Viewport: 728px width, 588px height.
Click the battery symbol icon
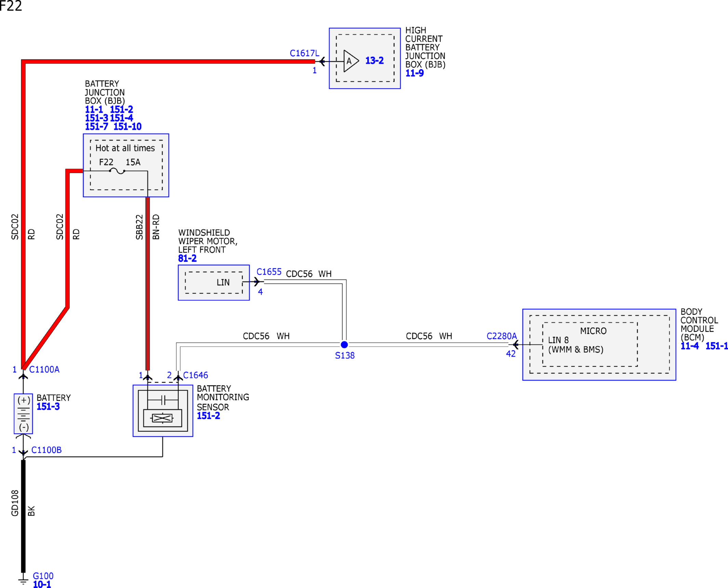pyautogui.click(x=23, y=413)
